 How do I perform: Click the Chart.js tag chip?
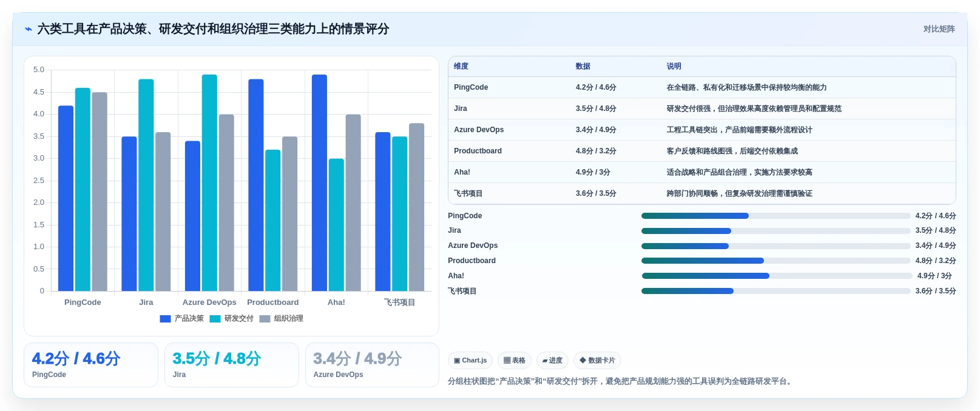coord(470,361)
